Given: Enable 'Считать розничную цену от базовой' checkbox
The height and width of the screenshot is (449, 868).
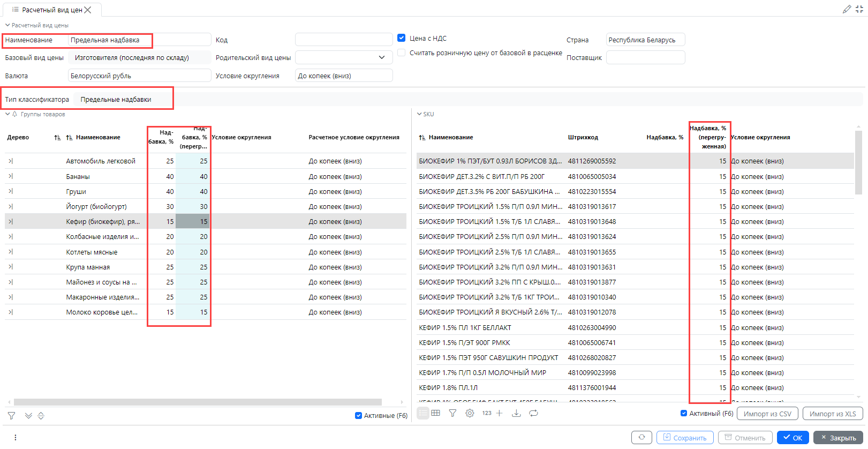Looking at the screenshot, I should 402,53.
